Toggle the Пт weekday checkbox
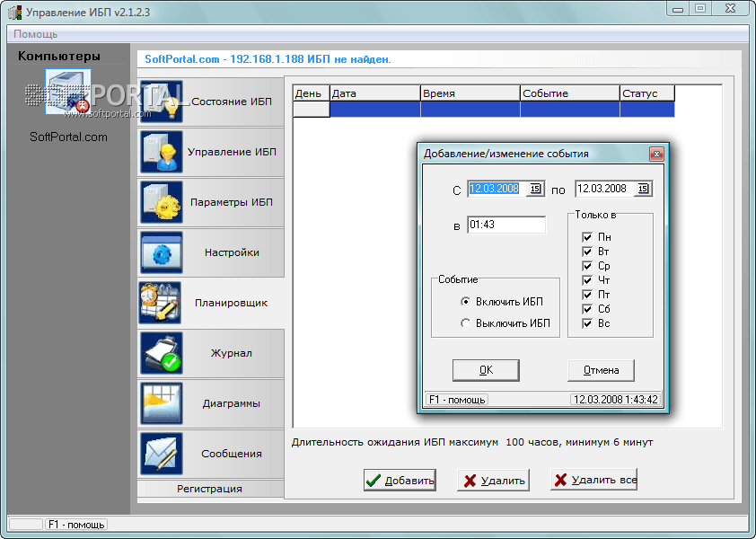756x539 pixels. click(587, 295)
